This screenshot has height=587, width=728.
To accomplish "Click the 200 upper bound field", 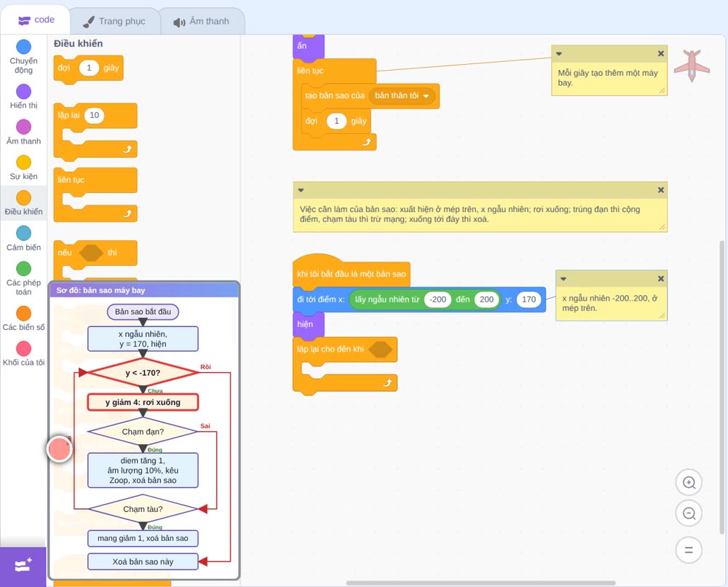I will (486, 299).
